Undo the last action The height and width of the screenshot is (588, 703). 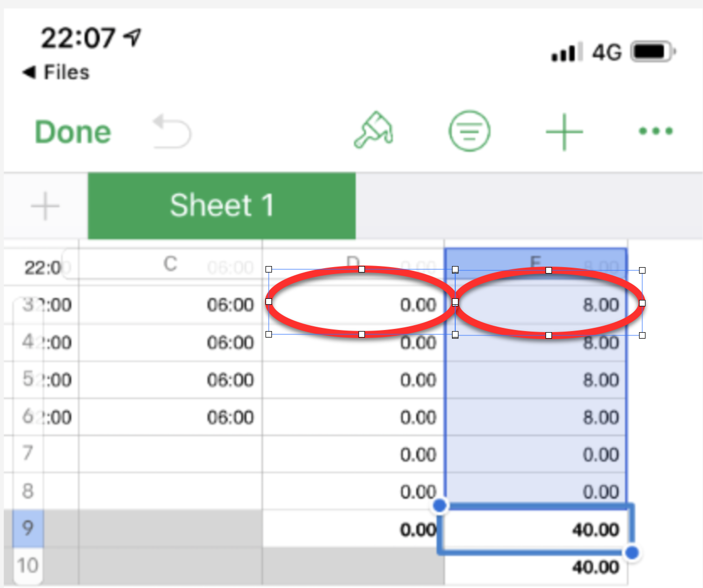click(172, 131)
